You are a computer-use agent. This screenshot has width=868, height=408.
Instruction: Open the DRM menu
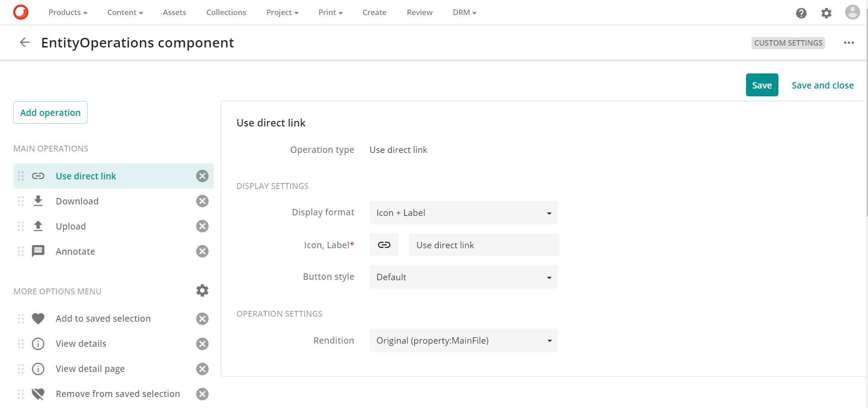tap(464, 12)
